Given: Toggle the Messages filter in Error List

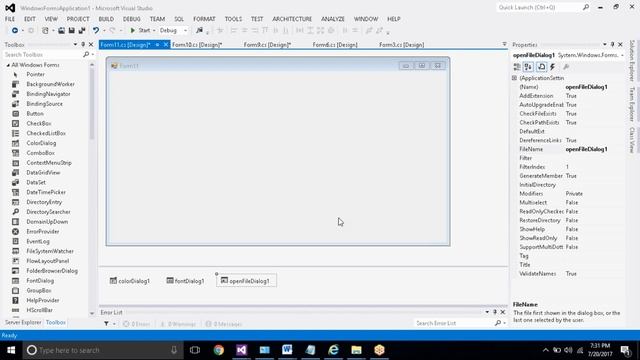Looking at the screenshot, I should [x=224, y=324].
